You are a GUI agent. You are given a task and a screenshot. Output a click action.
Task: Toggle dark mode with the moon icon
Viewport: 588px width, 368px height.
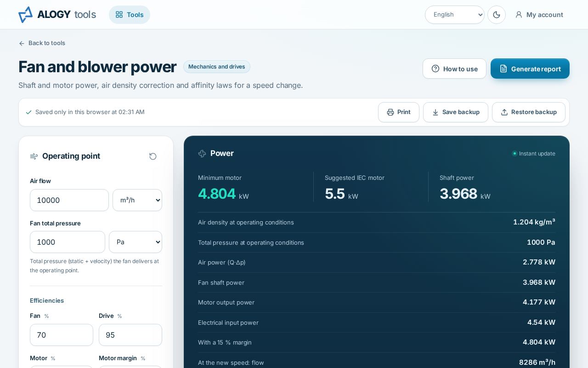click(x=497, y=15)
